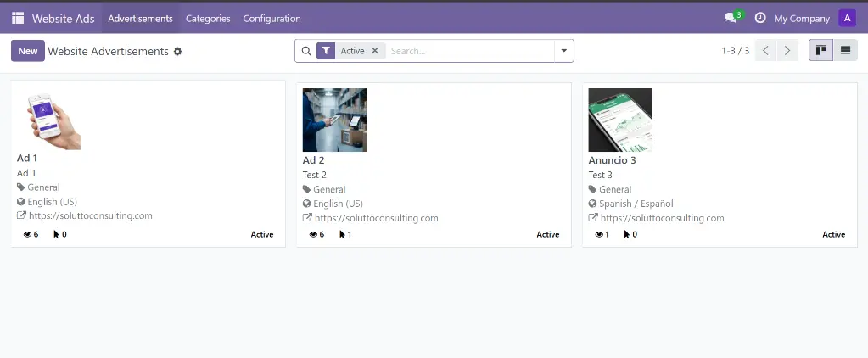Screen dimensions: 868x358
Task: Open the chat messages icon
Action: pyautogui.click(x=731, y=18)
